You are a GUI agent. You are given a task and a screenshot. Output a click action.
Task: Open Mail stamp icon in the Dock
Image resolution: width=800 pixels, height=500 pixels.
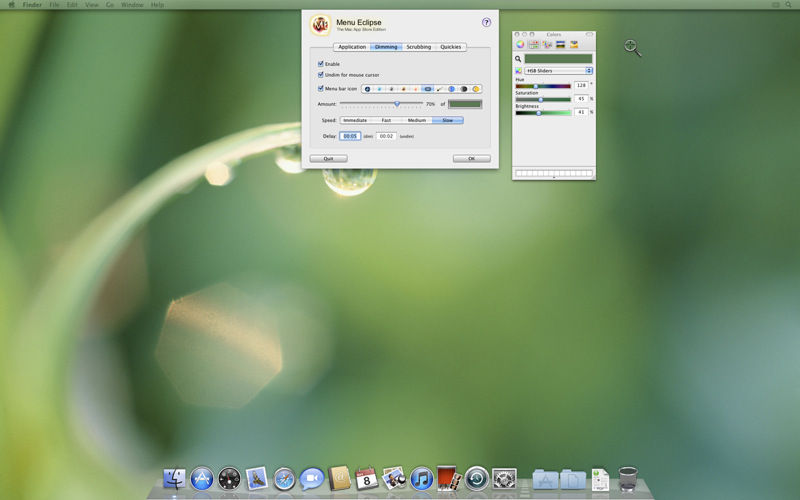[257, 479]
